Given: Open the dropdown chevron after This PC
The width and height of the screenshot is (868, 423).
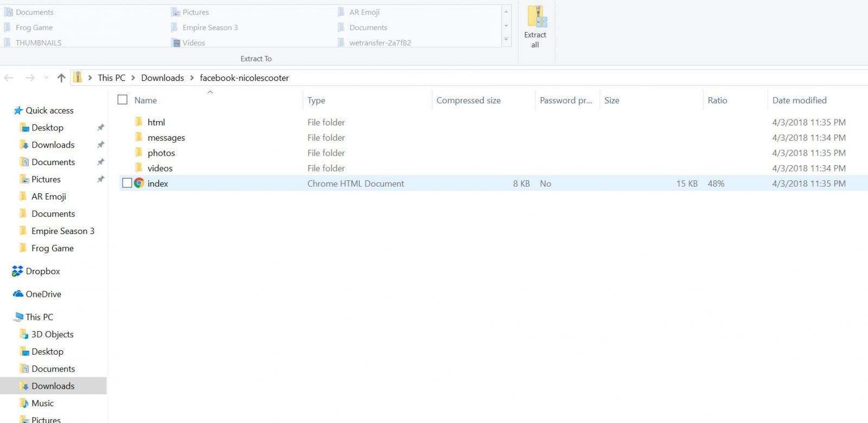Looking at the screenshot, I should pyautogui.click(x=133, y=78).
